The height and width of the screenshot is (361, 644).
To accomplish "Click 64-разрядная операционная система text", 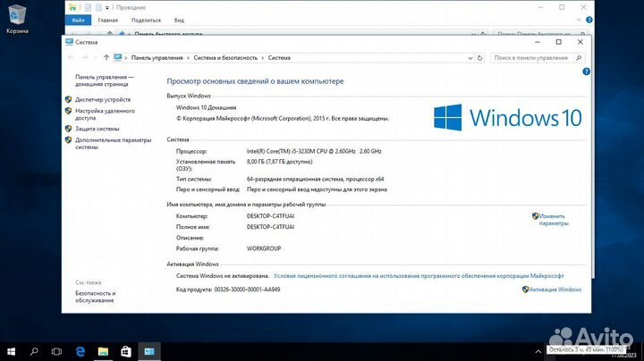I will click(x=315, y=179).
